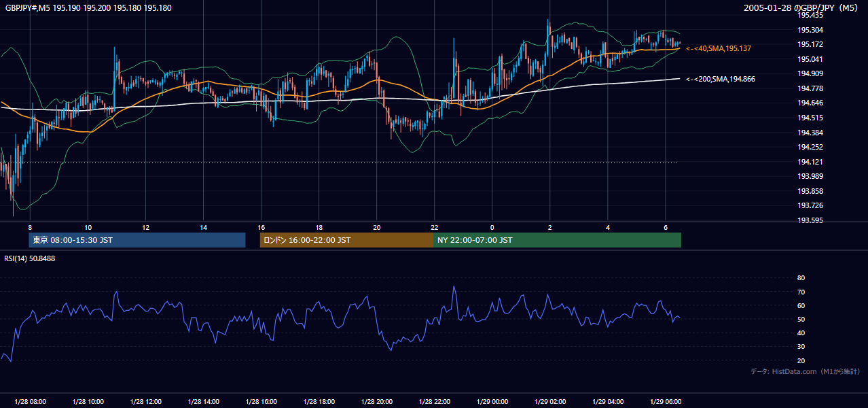Click the 40 SMA 195.137 label
The image size is (868, 408).
tap(718, 49)
